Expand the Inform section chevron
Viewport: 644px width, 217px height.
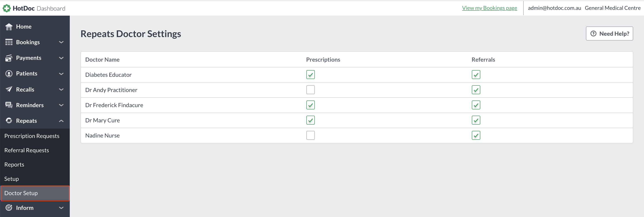tap(61, 208)
